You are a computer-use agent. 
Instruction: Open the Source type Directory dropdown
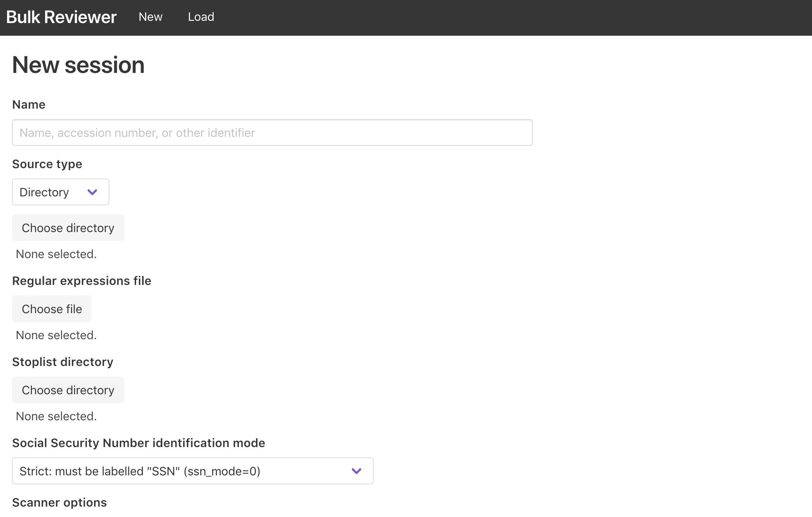(x=61, y=192)
